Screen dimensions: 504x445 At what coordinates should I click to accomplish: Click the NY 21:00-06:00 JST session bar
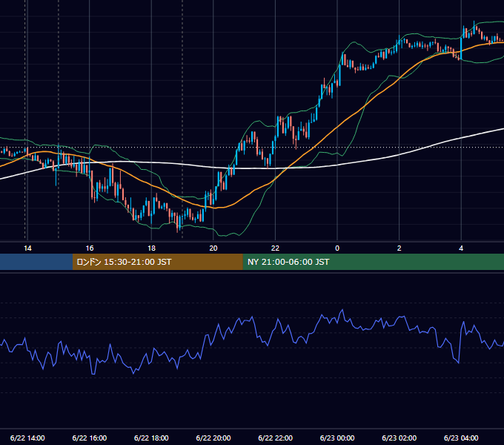point(373,262)
